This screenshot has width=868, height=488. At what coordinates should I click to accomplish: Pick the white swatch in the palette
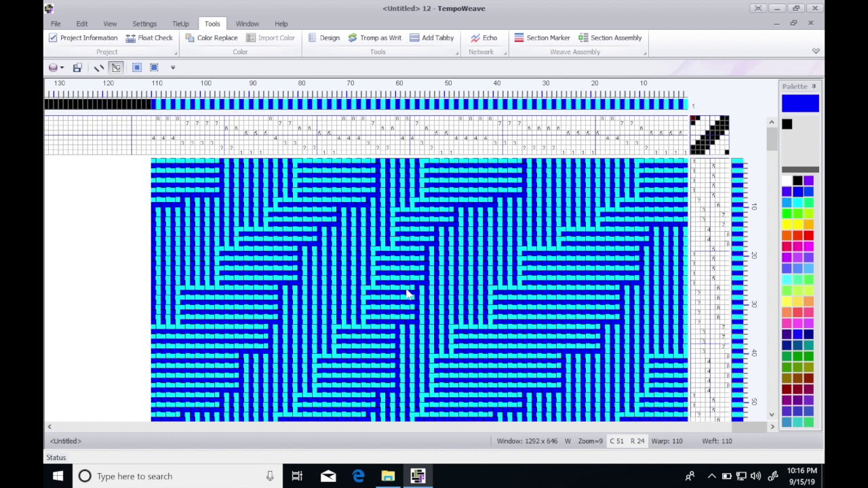787,180
